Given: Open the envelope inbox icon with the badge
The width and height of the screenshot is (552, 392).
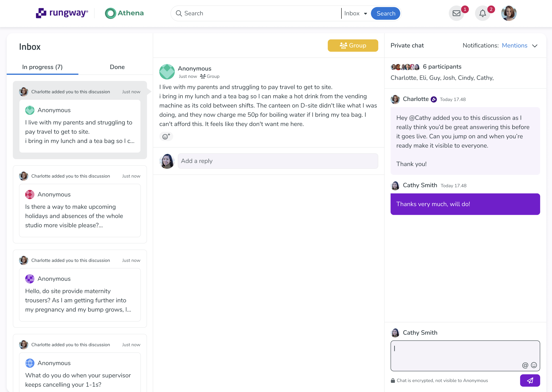Looking at the screenshot, I should pos(457,13).
